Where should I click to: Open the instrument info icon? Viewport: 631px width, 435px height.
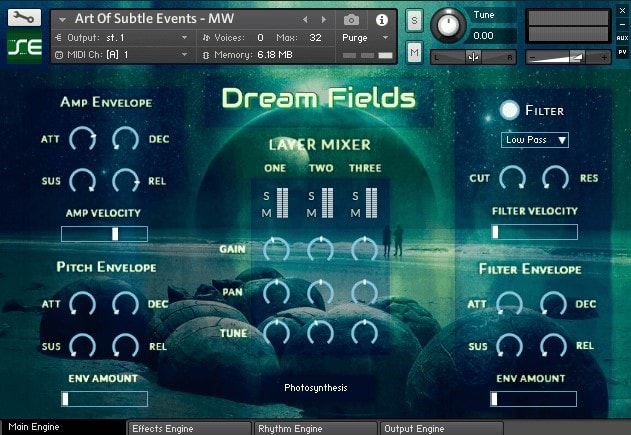(381, 20)
